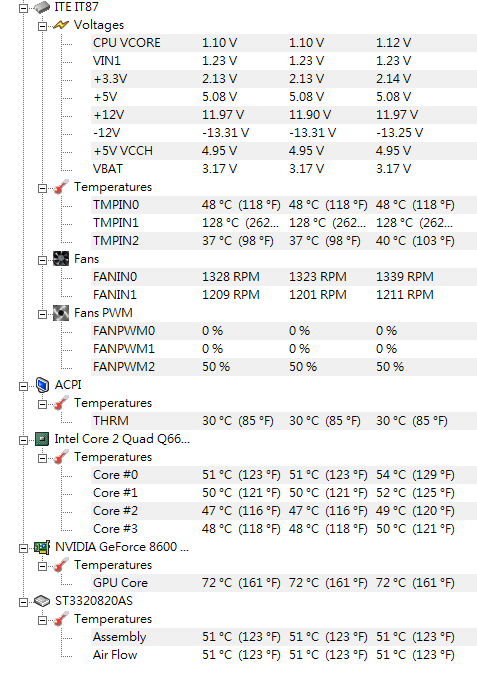Click the Voltages lightning bolt icon
The width and height of the screenshot is (477, 675).
(61, 25)
